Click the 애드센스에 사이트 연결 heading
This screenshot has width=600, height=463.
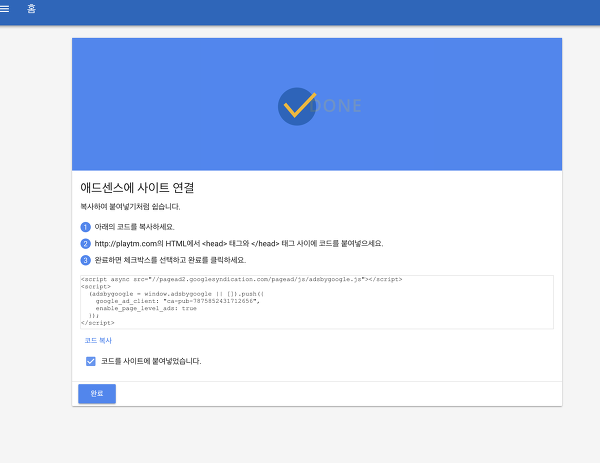coord(137,187)
